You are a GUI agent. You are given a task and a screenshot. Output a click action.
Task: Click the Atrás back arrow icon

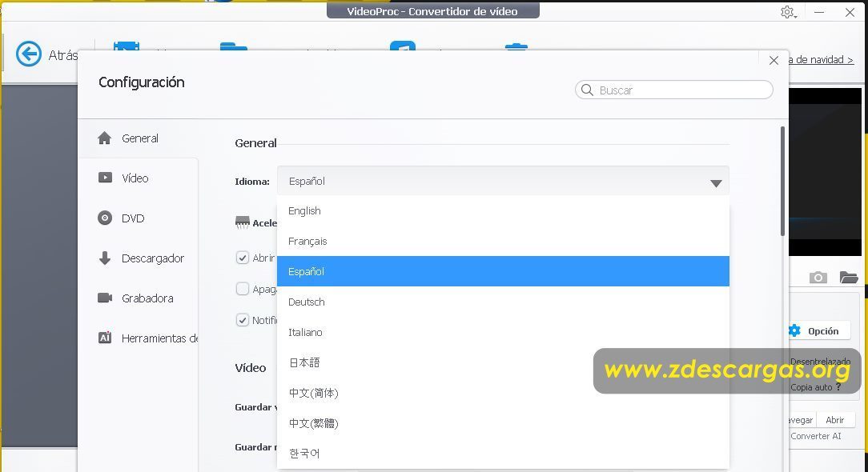point(28,54)
